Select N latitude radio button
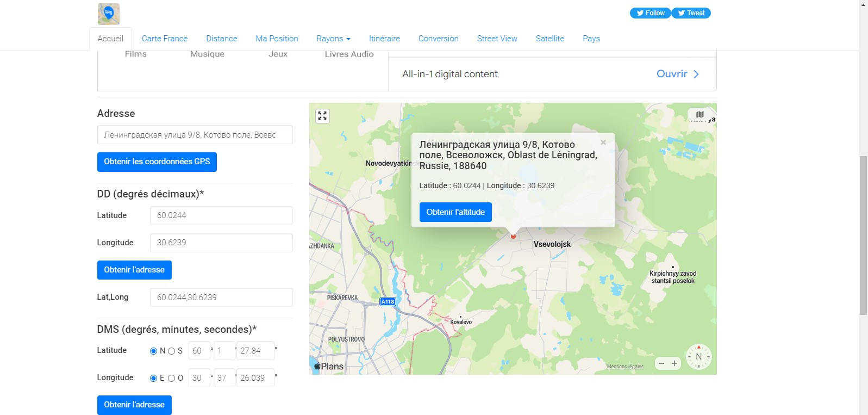This screenshot has width=868, height=415. coord(153,351)
